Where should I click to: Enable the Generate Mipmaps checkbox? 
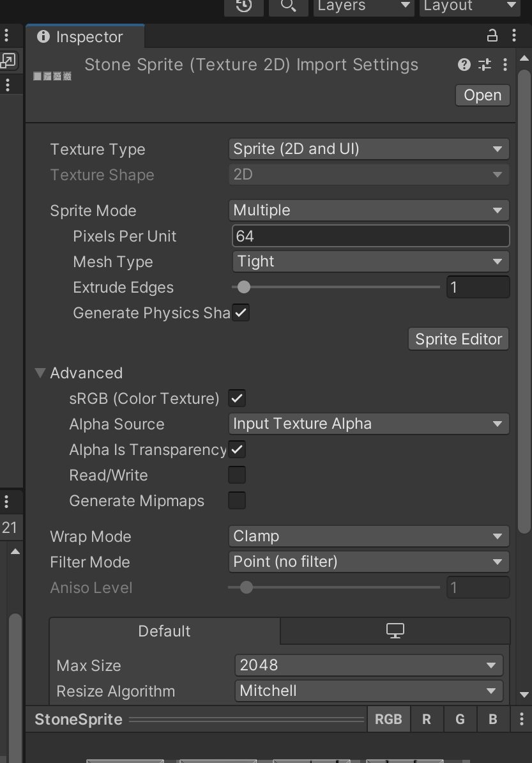click(x=237, y=500)
